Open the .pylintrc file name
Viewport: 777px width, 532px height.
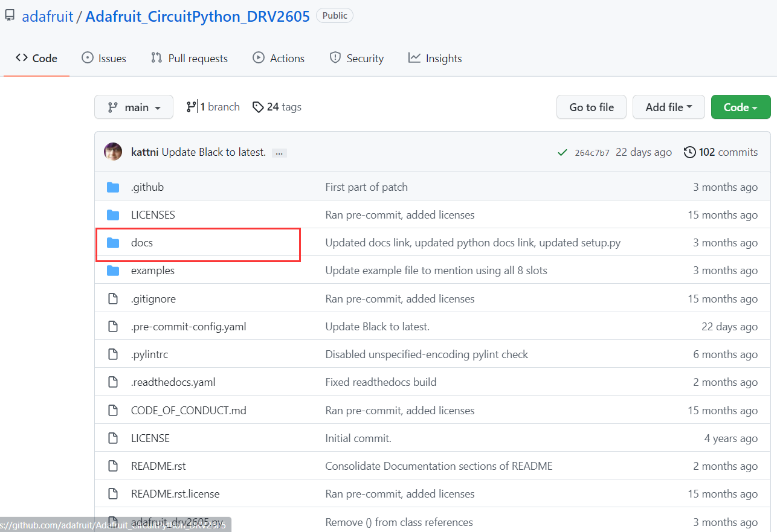pos(150,354)
